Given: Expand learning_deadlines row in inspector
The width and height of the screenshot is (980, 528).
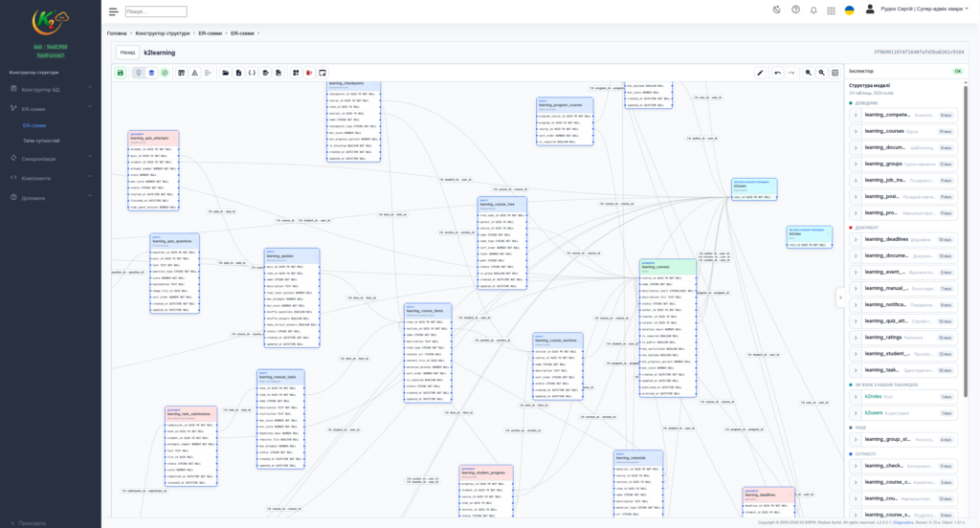Looking at the screenshot, I should click(903, 239).
